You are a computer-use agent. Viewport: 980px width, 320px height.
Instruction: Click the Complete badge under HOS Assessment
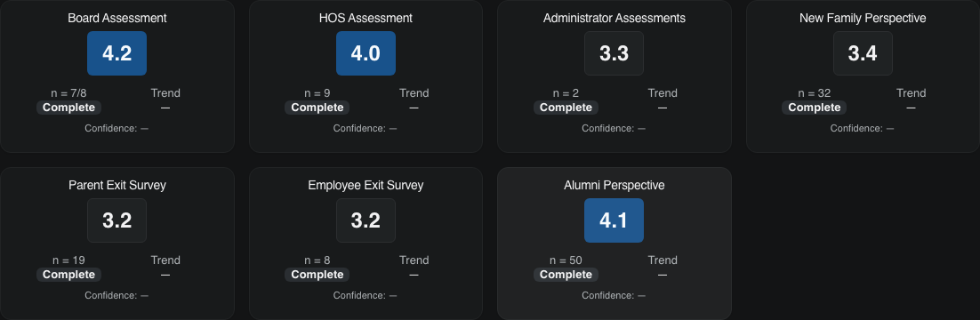(317, 108)
